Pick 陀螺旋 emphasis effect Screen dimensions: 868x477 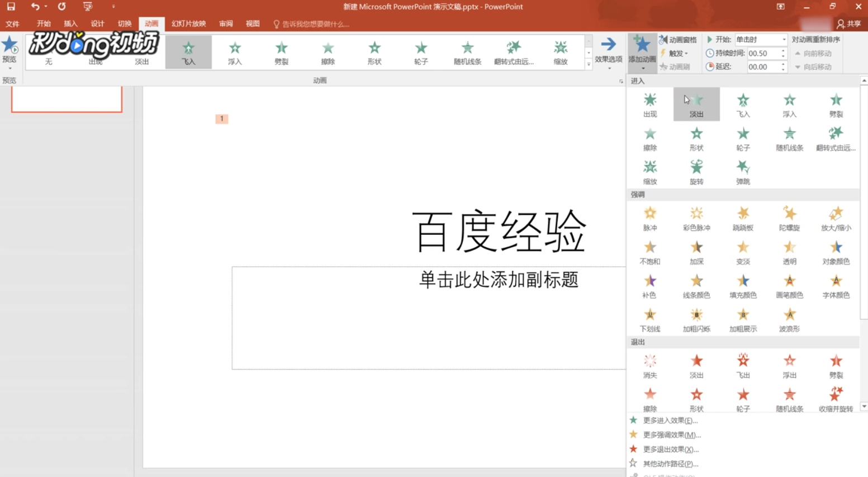(789, 219)
